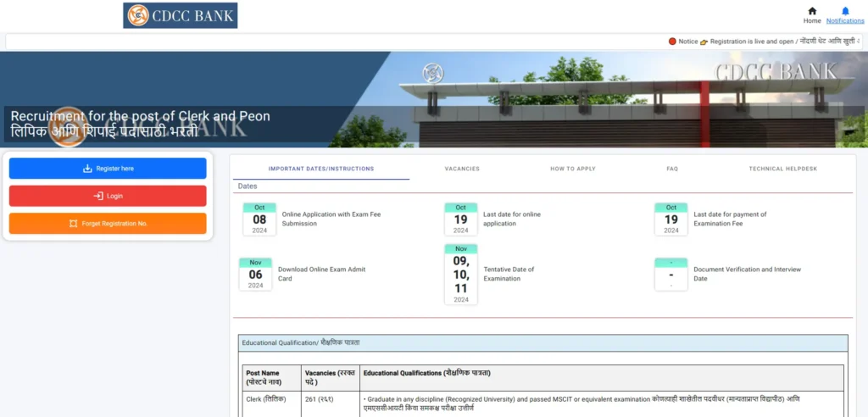
Task: Click the Notifications link text
Action: tap(845, 21)
